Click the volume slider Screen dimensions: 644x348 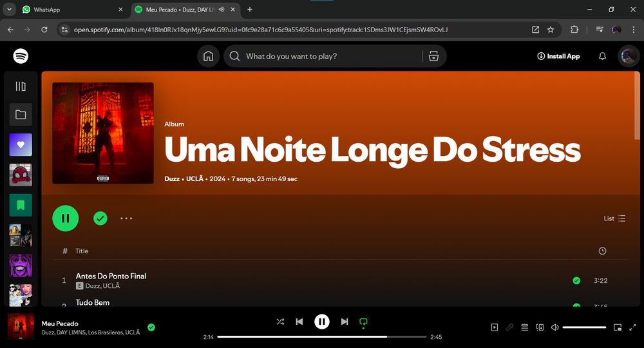584,327
